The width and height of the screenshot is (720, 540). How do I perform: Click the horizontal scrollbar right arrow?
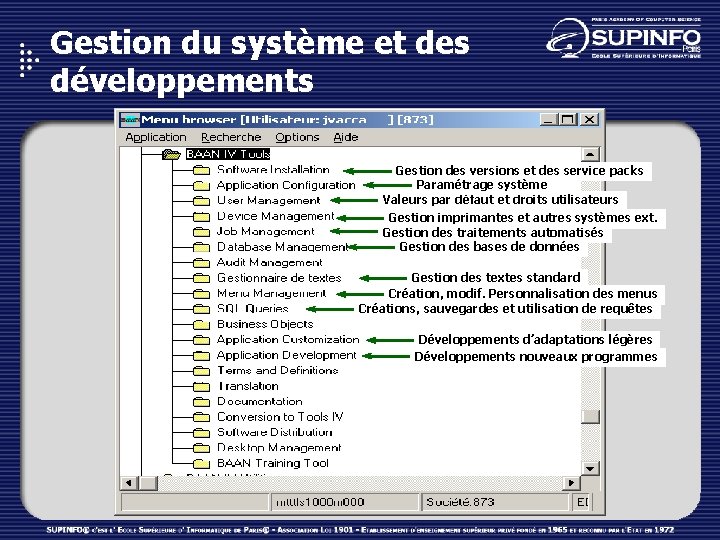click(571, 483)
